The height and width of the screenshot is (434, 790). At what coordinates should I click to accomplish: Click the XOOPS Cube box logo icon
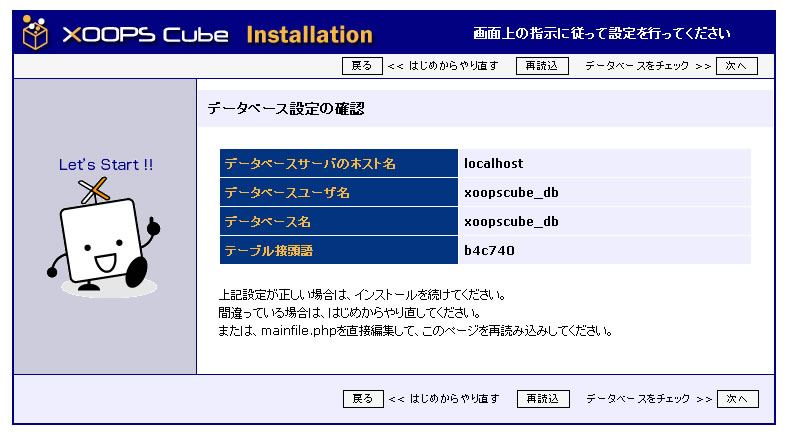[37, 33]
